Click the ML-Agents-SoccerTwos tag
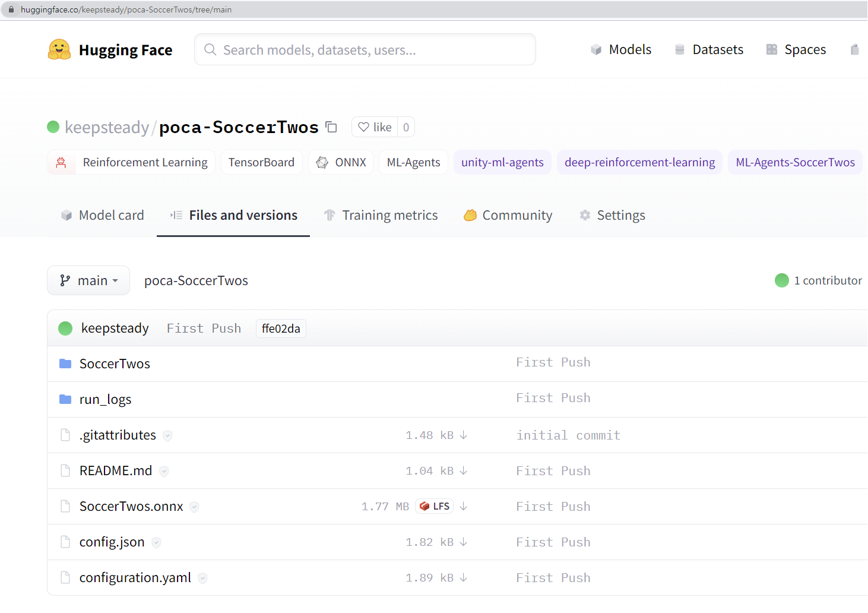Viewport: 868px width, 613px height. point(795,162)
